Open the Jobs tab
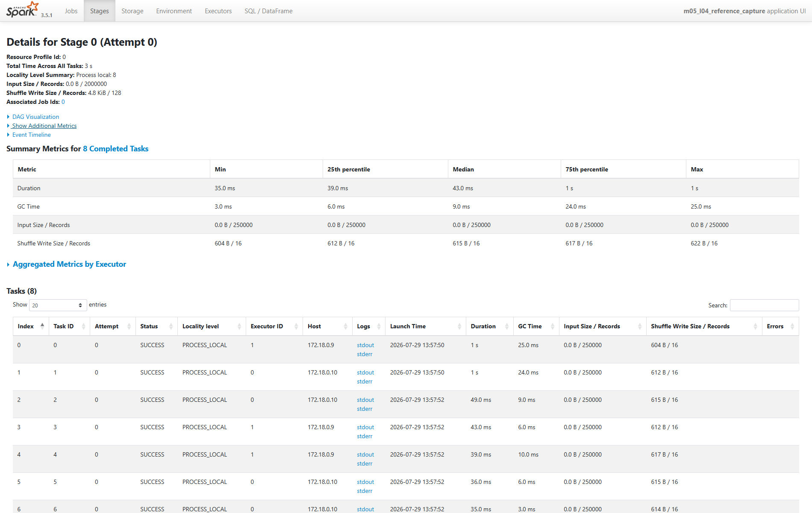This screenshot has height=513, width=812. pyautogui.click(x=71, y=11)
